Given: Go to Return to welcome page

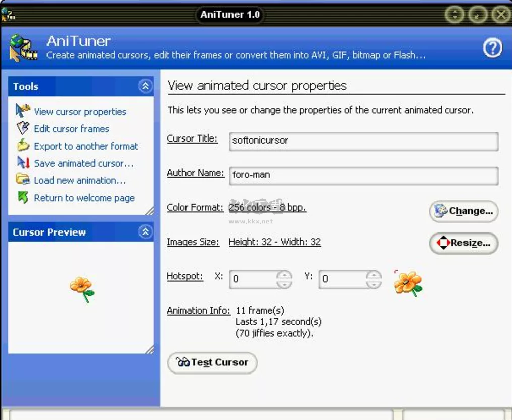Looking at the screenshot, I should [84, 198].
